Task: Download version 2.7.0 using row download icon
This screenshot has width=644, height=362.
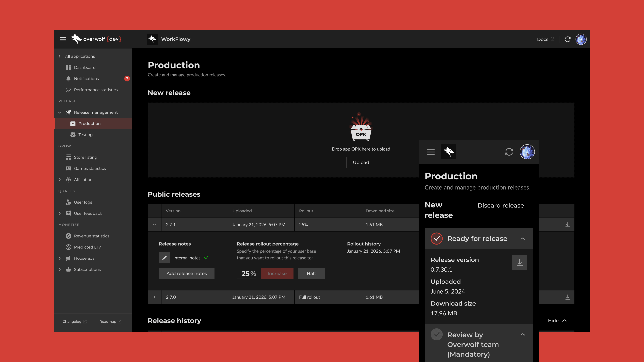Action: (568, 297)
